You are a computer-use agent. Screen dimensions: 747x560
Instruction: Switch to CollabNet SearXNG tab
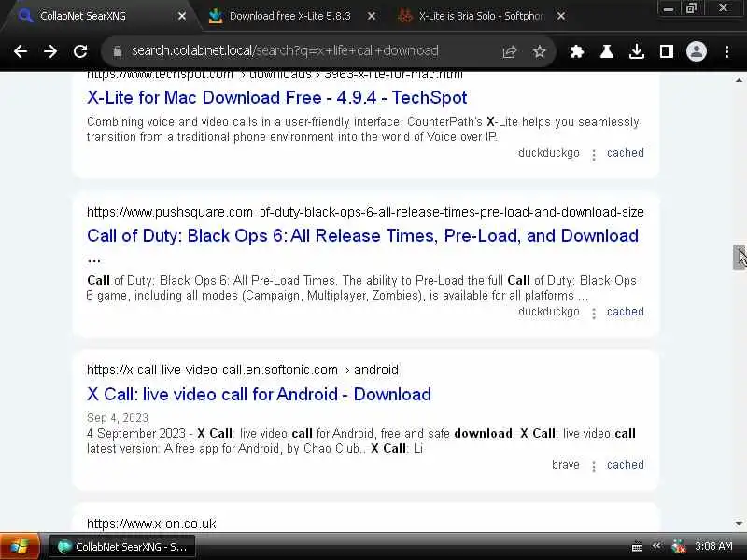coord(100,16)
